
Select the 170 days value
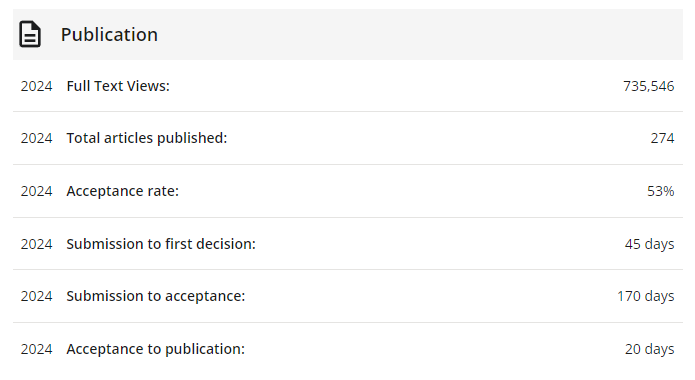click(646, 296)
